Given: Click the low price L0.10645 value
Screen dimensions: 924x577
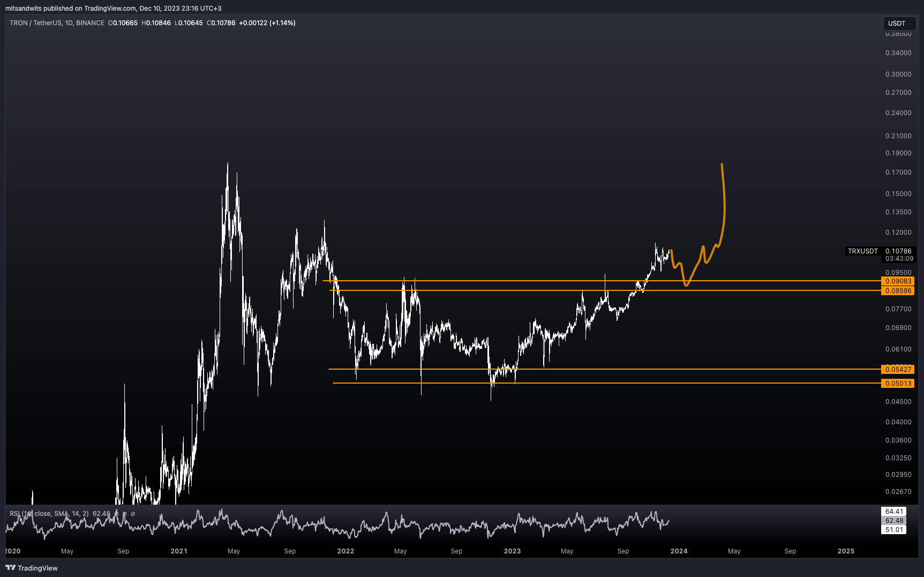Looking at the screenshot, I should pyautogui.click(x=189, y=23).
